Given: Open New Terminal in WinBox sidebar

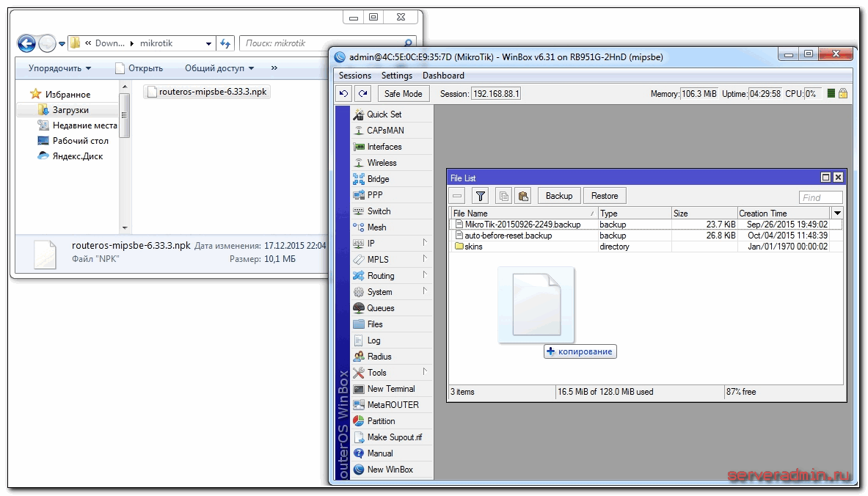Looking at the screenshot, I should click(x=390, y=389).
